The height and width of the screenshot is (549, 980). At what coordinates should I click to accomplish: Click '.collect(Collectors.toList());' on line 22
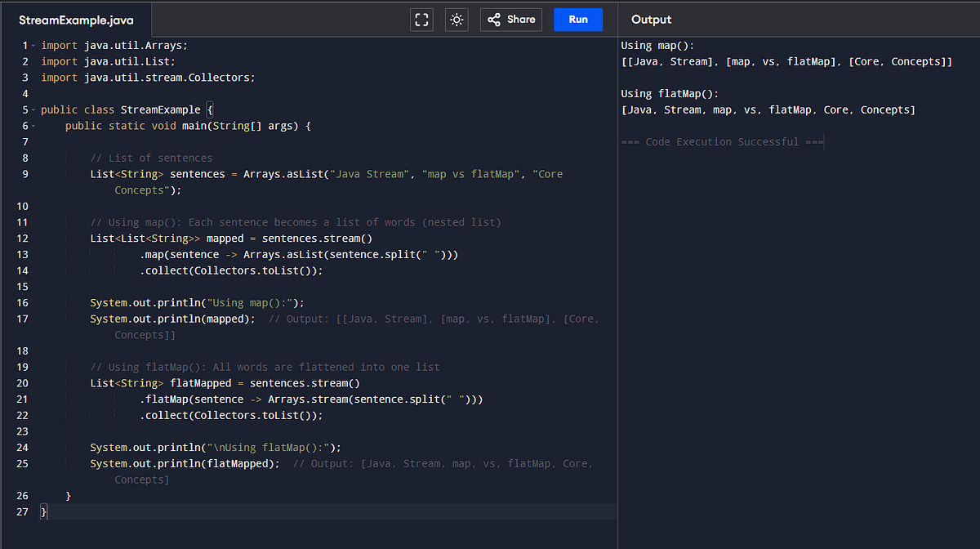pyautogui.click(x=231, y=415)
